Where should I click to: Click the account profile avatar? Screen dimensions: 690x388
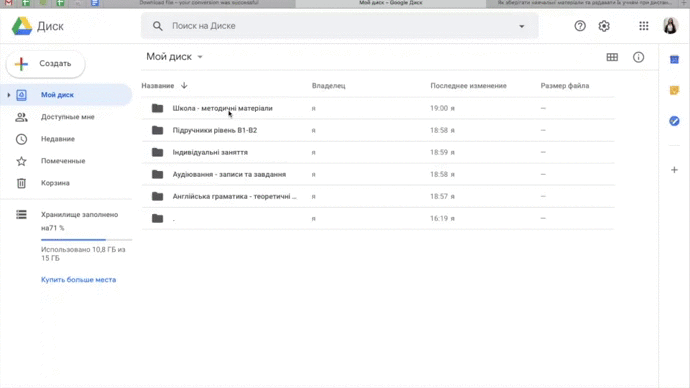click(x=670, y=26)
